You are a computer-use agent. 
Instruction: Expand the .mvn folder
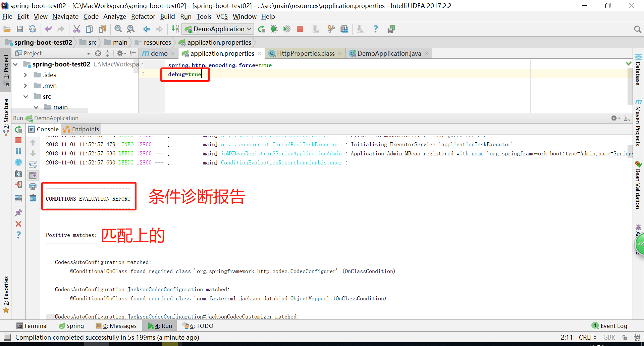25,86
